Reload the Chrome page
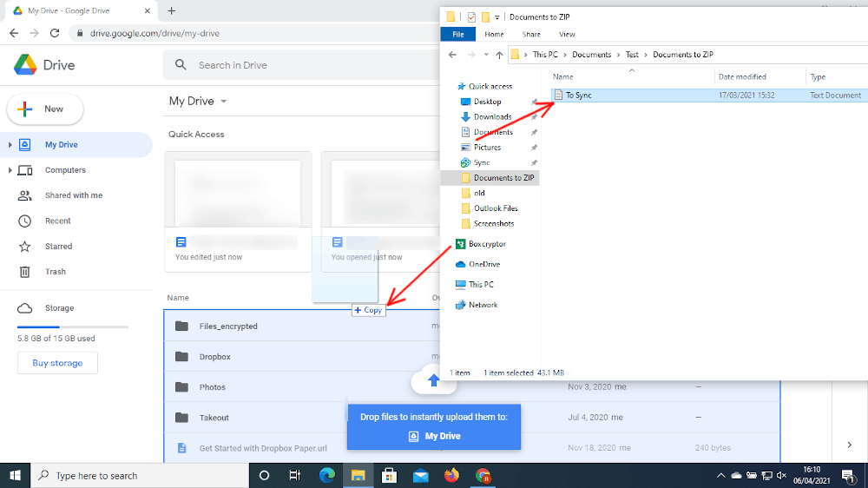This screenshot has height=488, width=868. (x=54, y=33)
